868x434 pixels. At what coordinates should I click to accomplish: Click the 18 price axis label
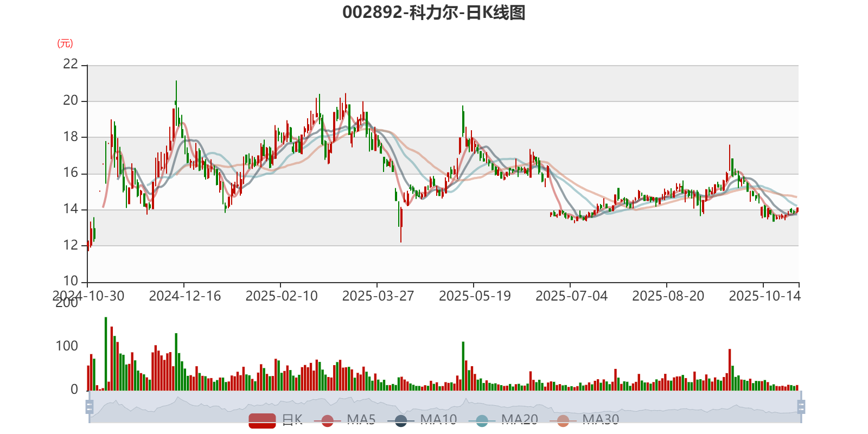(x=71, y=137)
